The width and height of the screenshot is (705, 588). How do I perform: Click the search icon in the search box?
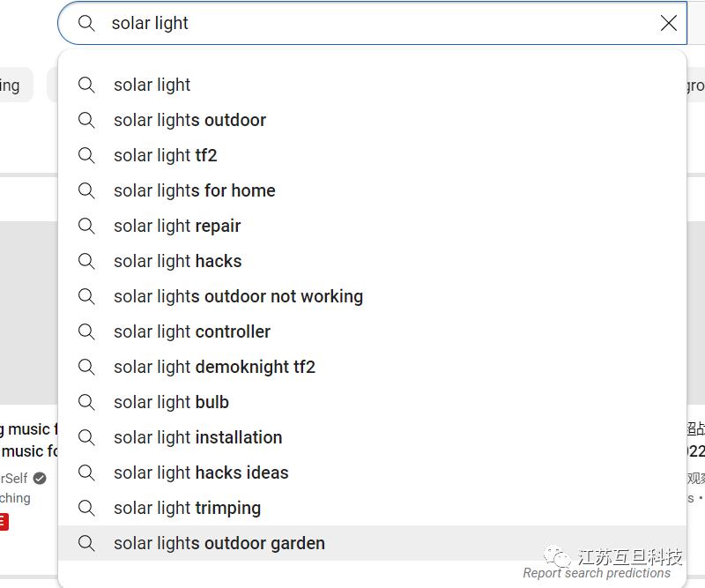[x=86, y=23]
